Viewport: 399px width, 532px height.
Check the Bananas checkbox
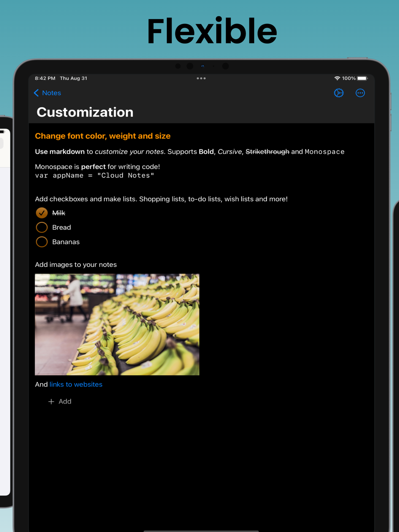click(x=41, y=242)
